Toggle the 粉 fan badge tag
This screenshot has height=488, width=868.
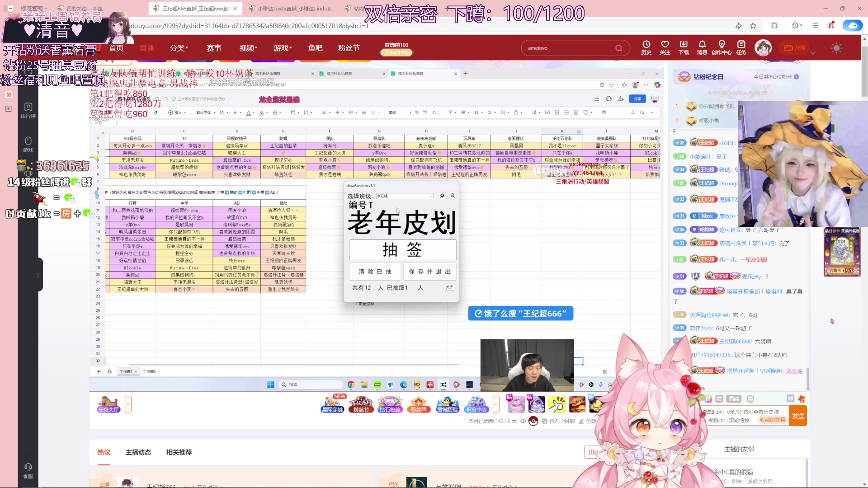tap(708, 399)
